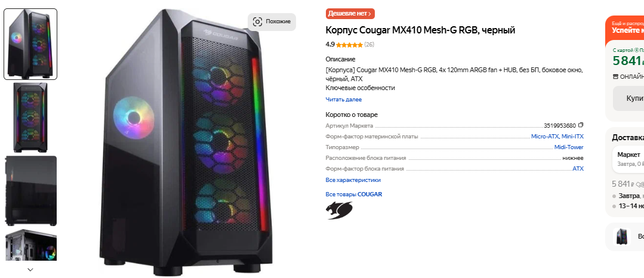
Task: Copy the Маркет article number icon
Action: coord(581,125)
